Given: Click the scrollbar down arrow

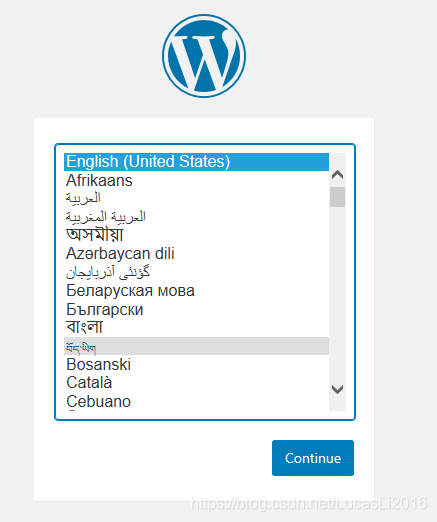Looking at the screenshot, I should click(337, 389).
